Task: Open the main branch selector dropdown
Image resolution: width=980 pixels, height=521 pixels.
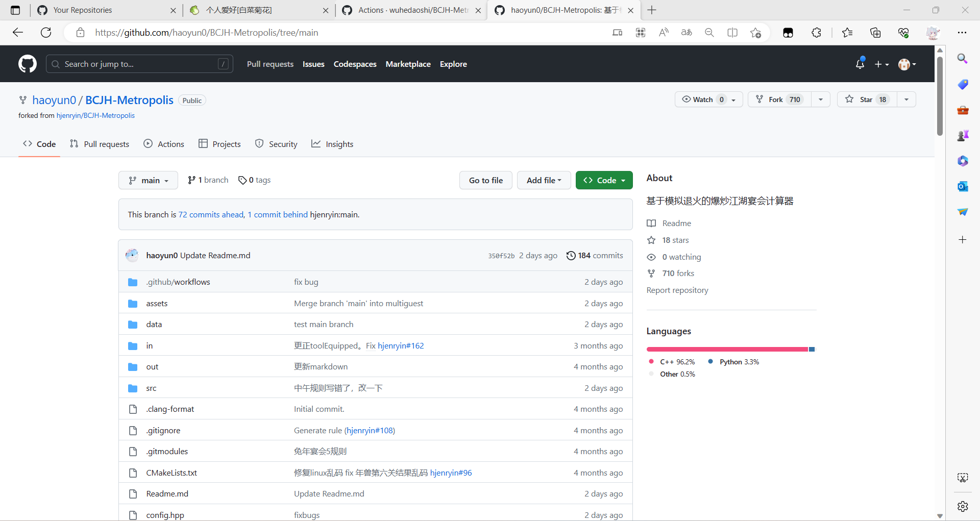Action: [148, 180]
